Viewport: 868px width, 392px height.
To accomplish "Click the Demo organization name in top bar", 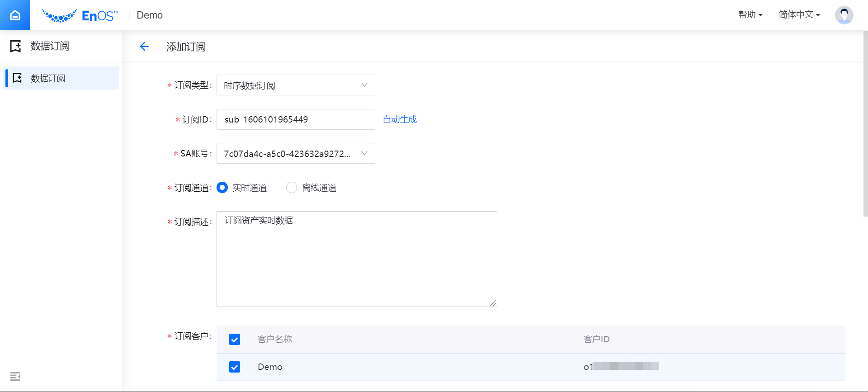I will point(150,15).
